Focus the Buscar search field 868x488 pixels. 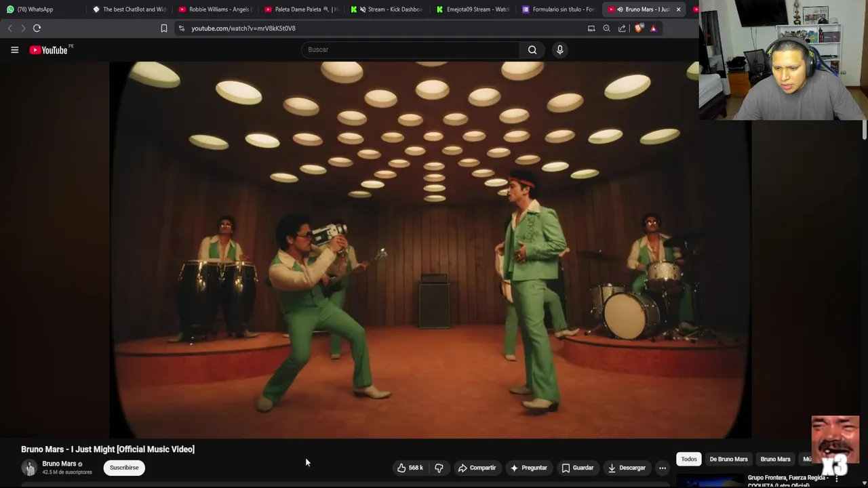[x=410, y=49]
